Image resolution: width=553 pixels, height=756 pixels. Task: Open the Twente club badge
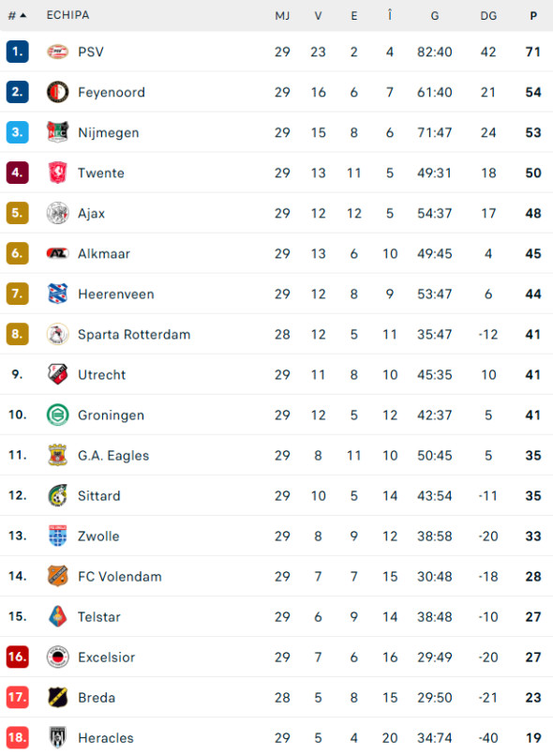click(56, 173)
